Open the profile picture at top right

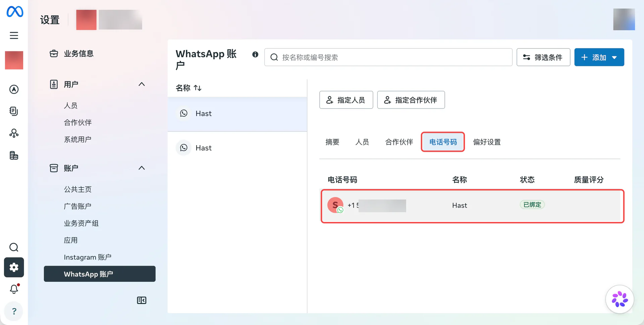coord(624,19)
